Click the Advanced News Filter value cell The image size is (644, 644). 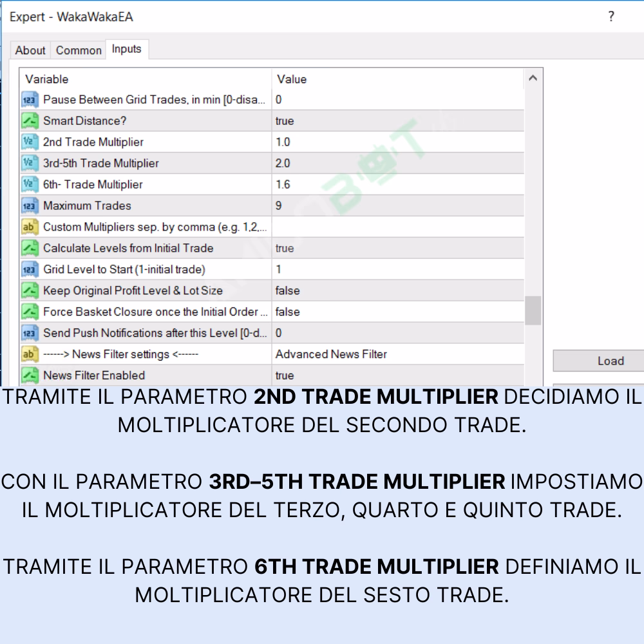pyautogui.click(x=397, y=354)
